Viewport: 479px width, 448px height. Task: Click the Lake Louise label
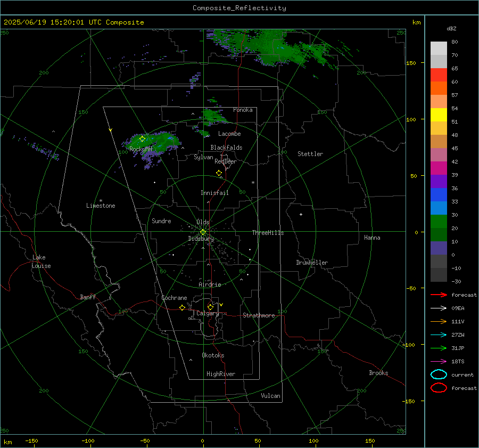tap(41, 262)
